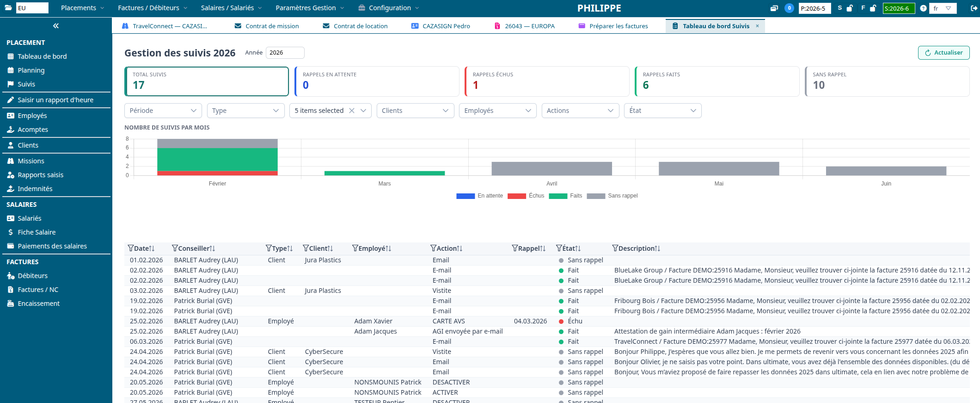Click the stacked windows icon in header
The image size is (980, 403).
point(774,8)
